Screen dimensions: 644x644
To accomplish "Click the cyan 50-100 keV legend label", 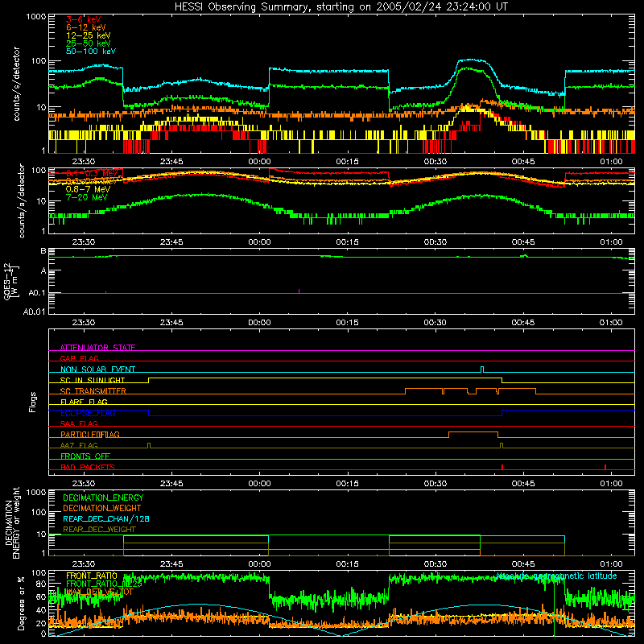I will (x=90, y=51).
